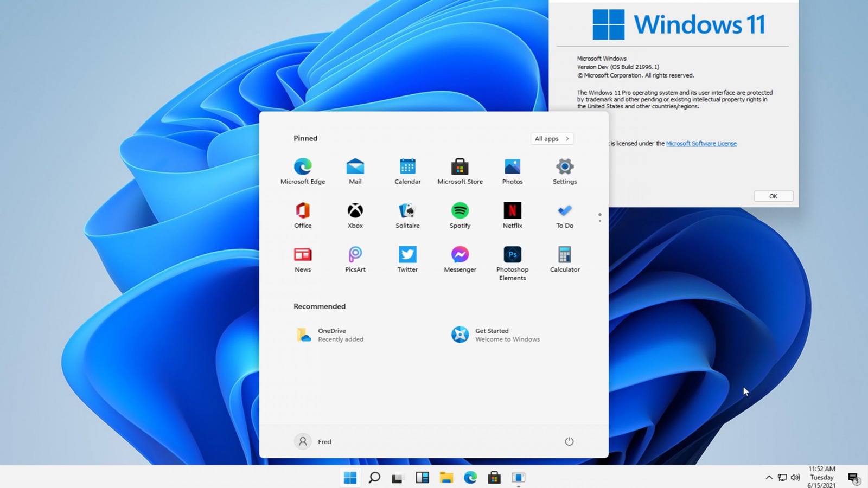868x488 pixels.
Task: Launch Photoshop Elements app
Action: point(512,255)
